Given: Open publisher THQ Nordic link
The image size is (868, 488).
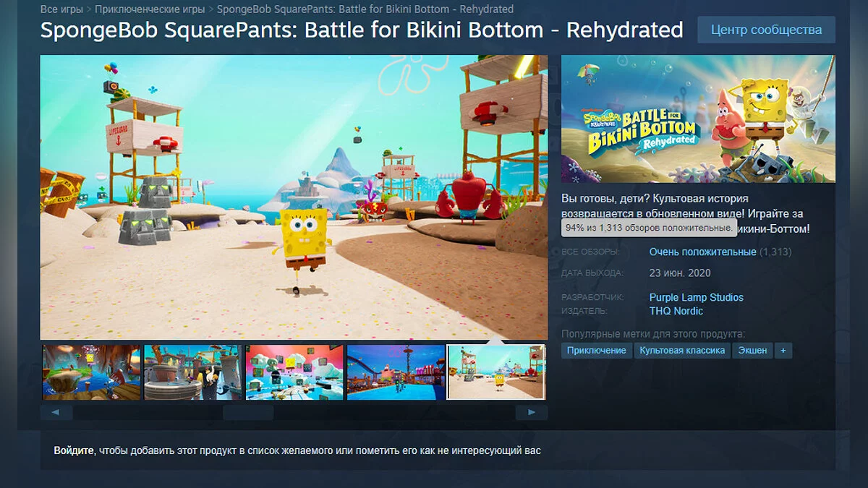Looking at the screenshot, I should point(676,311).
